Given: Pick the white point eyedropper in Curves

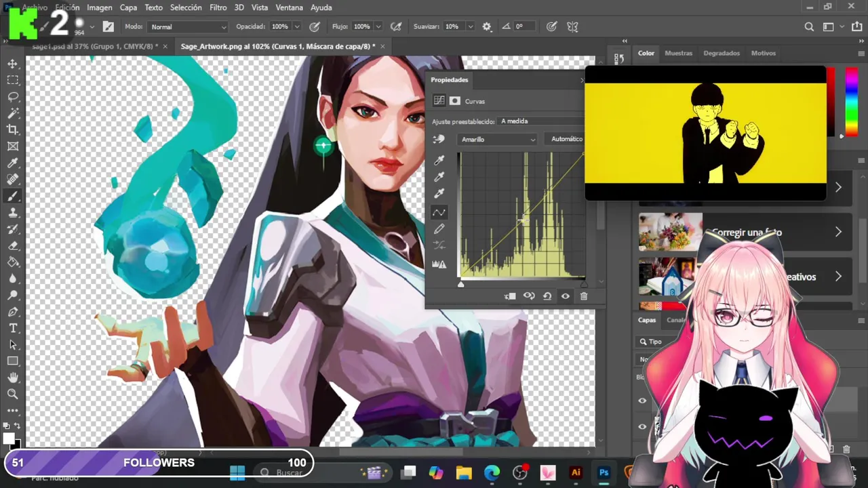Looking at the screenshot, I should [439, 194].
